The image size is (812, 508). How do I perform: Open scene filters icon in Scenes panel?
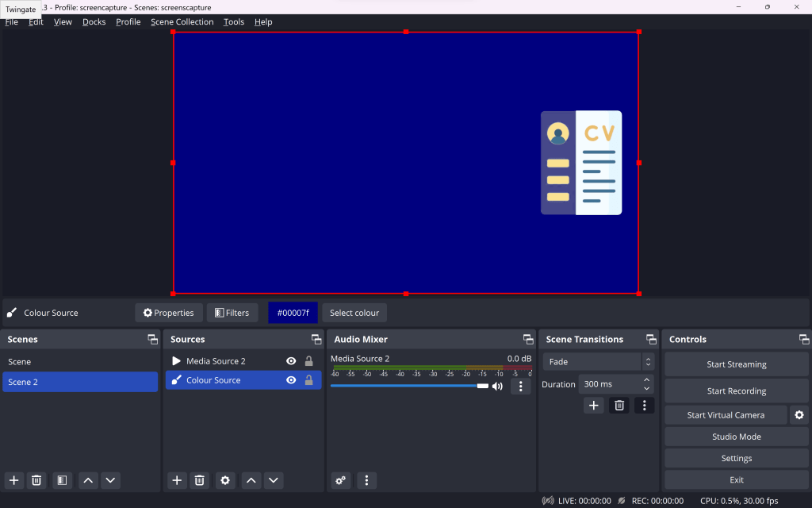pos(62,480)
